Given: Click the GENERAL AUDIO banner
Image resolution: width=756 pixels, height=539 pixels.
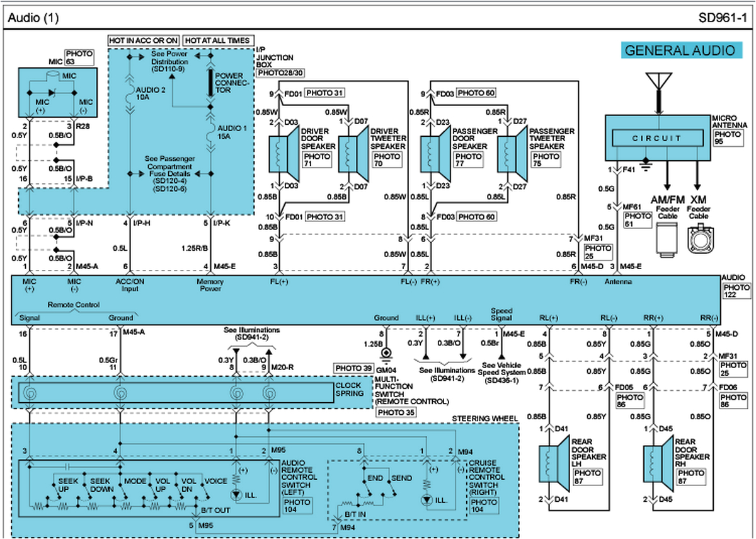Looking at the screenshot, I should [680, 50].
